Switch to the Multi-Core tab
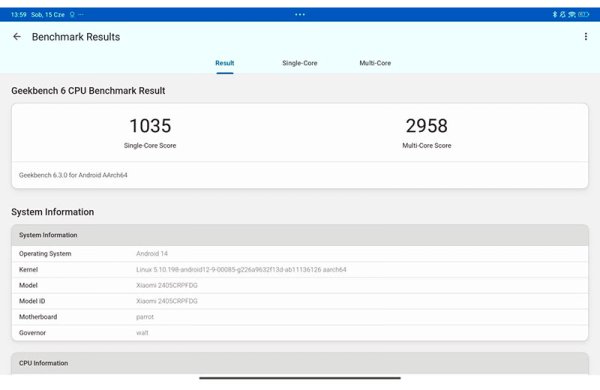Image resolution: width=600 pixels, height=390 pixels. click(375, 63)
